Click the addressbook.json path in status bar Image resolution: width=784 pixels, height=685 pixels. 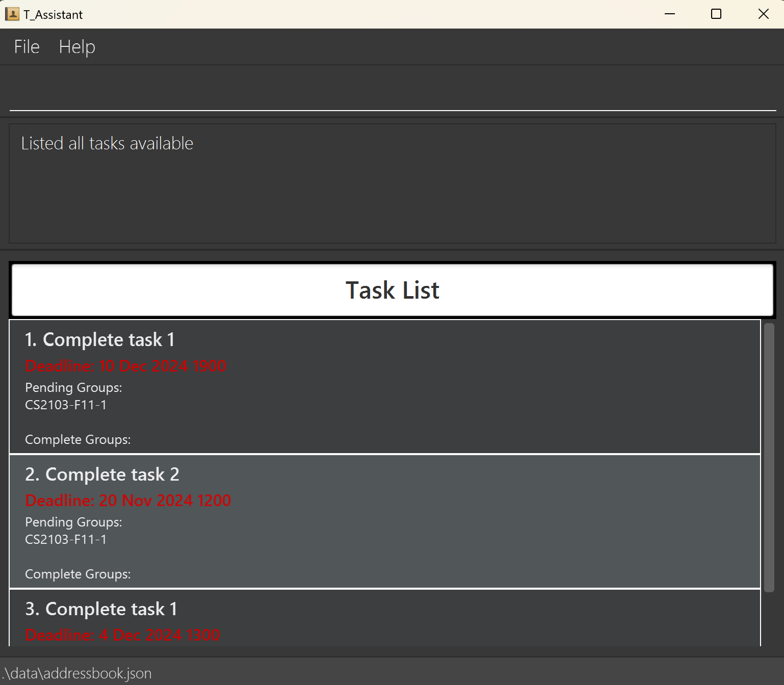[76, 673]
